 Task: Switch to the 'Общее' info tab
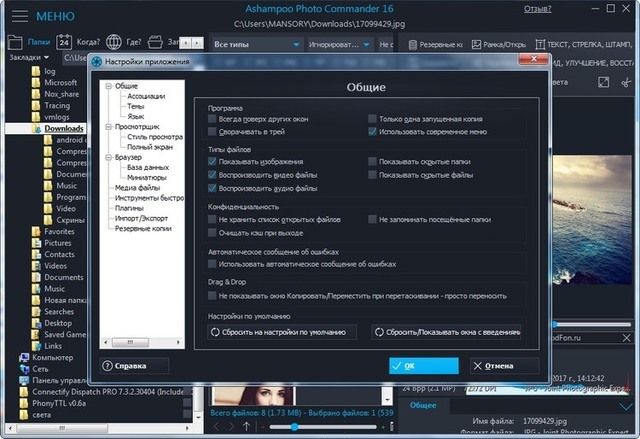(x=423, y=405)
